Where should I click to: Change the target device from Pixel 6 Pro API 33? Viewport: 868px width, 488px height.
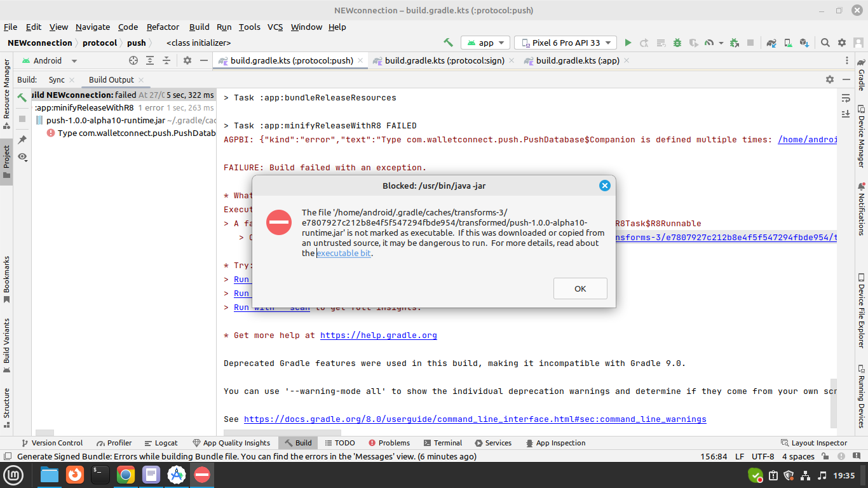click(x=565, y=43)
